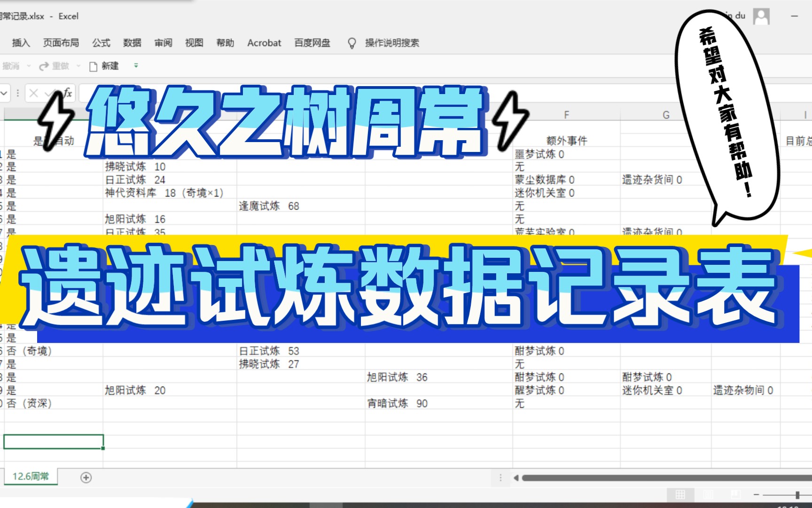Click the Page Layout view icon

pos(708,494)
